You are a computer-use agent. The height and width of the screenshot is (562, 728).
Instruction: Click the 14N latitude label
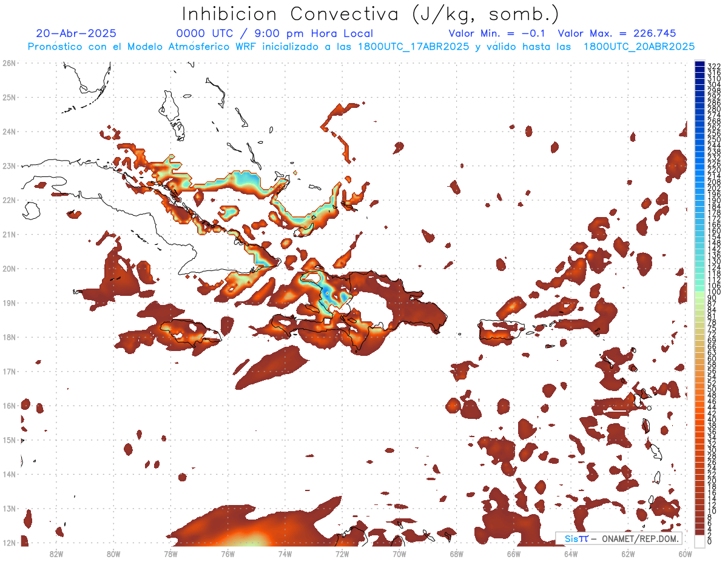pyautogui.click(x=9, y=474)
